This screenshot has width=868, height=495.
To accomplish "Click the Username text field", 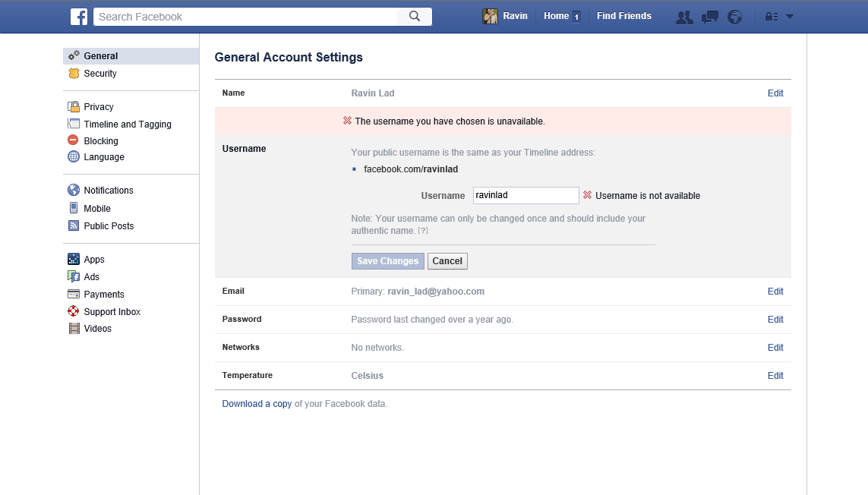I will coord(526,195).
